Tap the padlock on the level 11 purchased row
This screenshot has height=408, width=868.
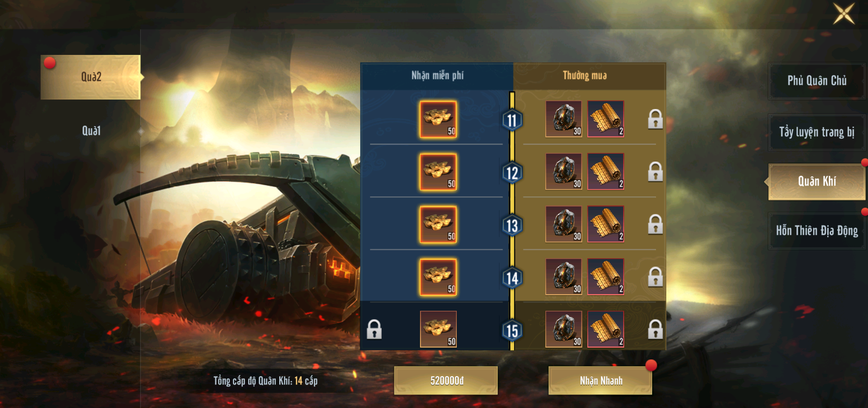tap(655, 119)
